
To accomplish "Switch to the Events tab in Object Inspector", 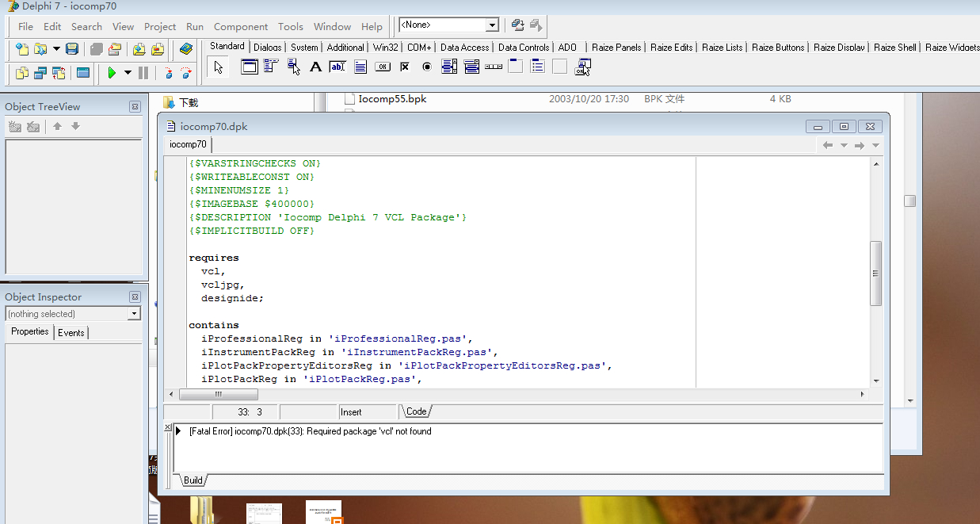I will 71,333.
